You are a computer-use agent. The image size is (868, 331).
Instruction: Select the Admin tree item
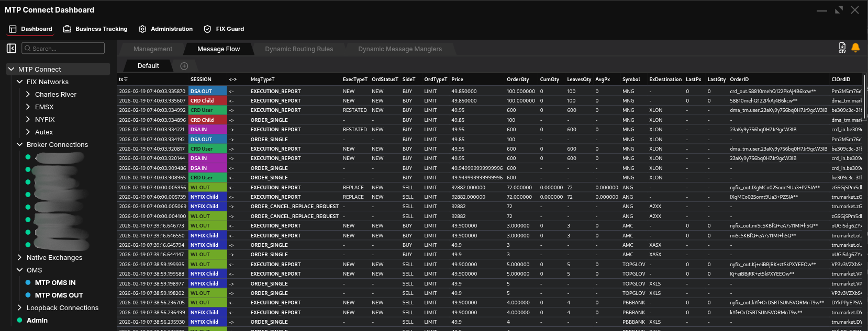(37, 321)
